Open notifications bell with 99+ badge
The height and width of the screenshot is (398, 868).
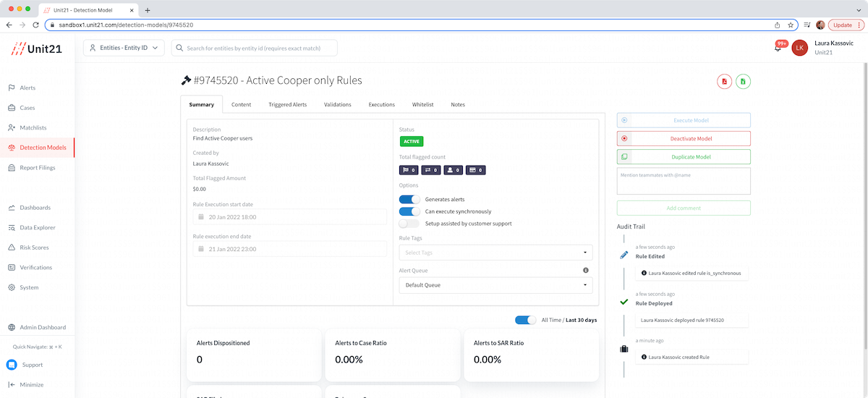pos(778,48)
